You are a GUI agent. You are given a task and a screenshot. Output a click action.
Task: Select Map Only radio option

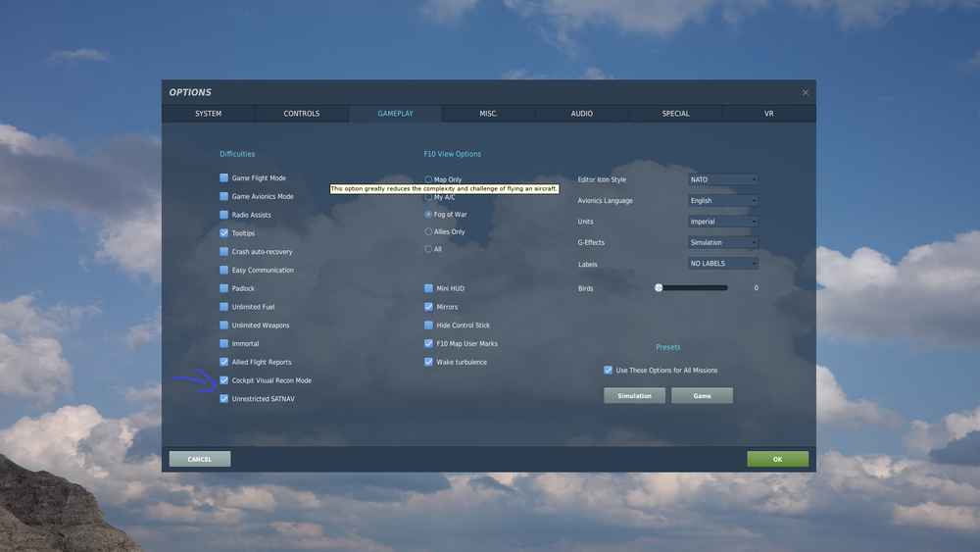[x=428, y=179]
